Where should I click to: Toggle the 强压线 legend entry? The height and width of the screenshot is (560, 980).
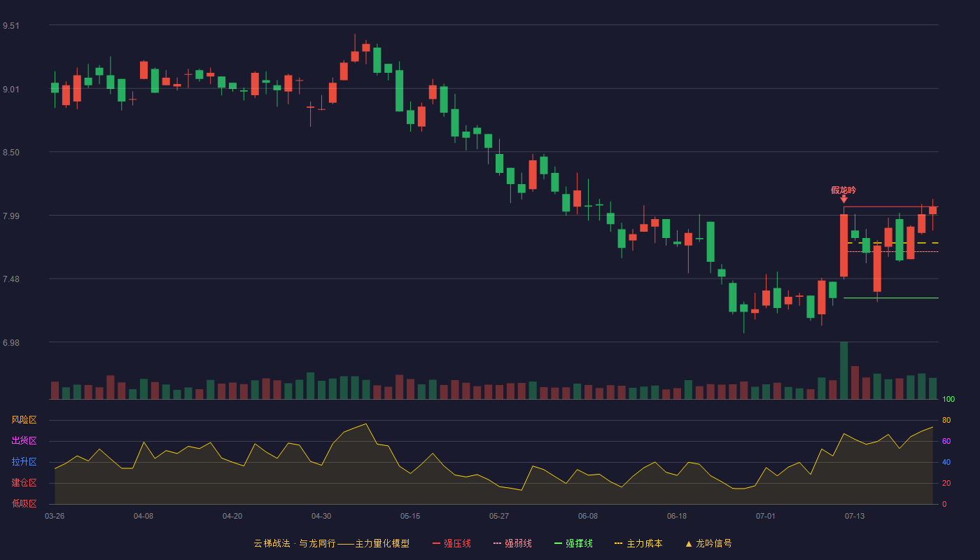(451, 543)
